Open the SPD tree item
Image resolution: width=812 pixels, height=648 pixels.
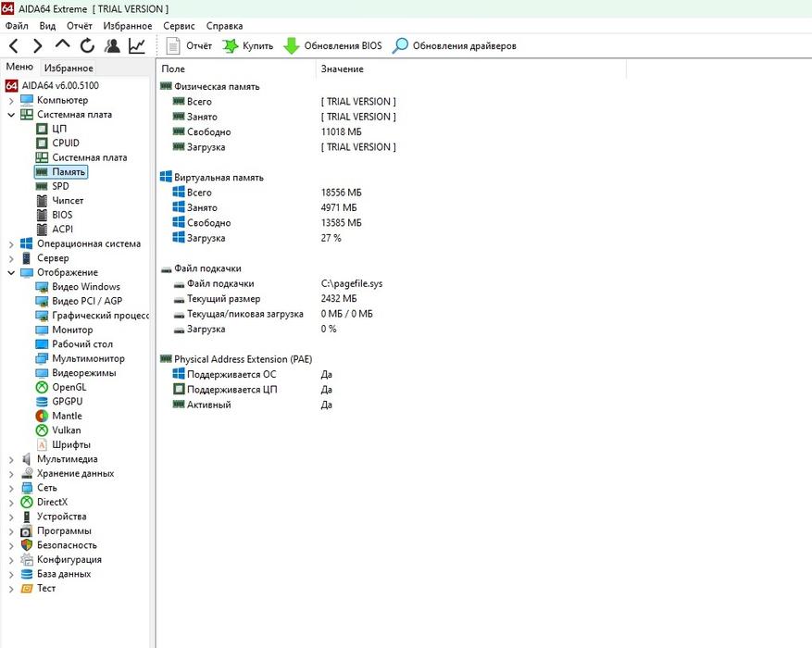pos(52,186)
